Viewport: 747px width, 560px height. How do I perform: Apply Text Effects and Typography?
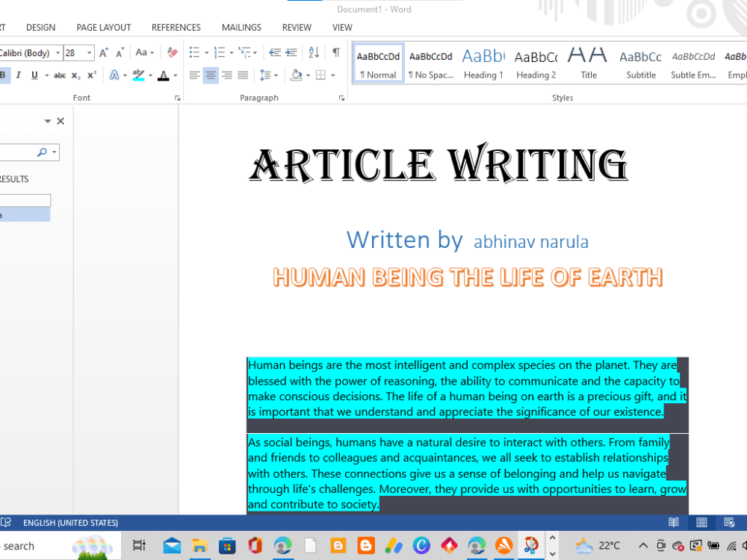[114, 75]
